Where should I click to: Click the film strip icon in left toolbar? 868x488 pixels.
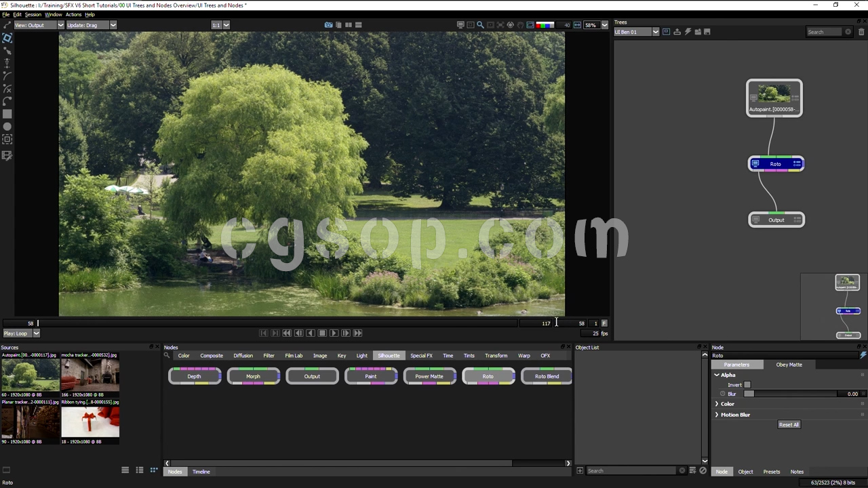click(7, 155)
